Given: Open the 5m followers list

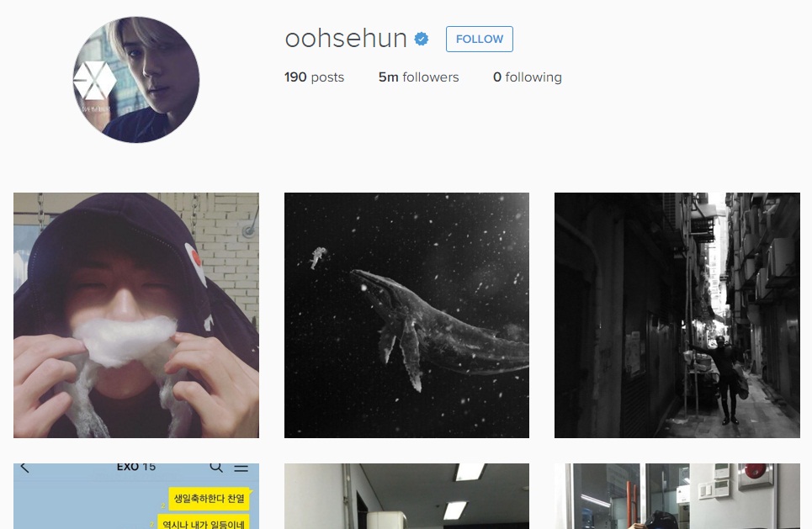Looking at the screenshot, I should point(418,77).
